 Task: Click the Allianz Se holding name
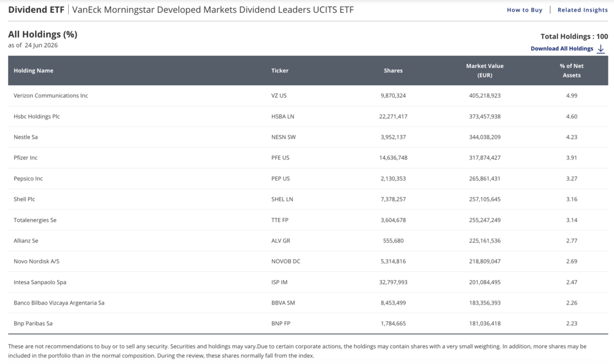click(26, 241)
